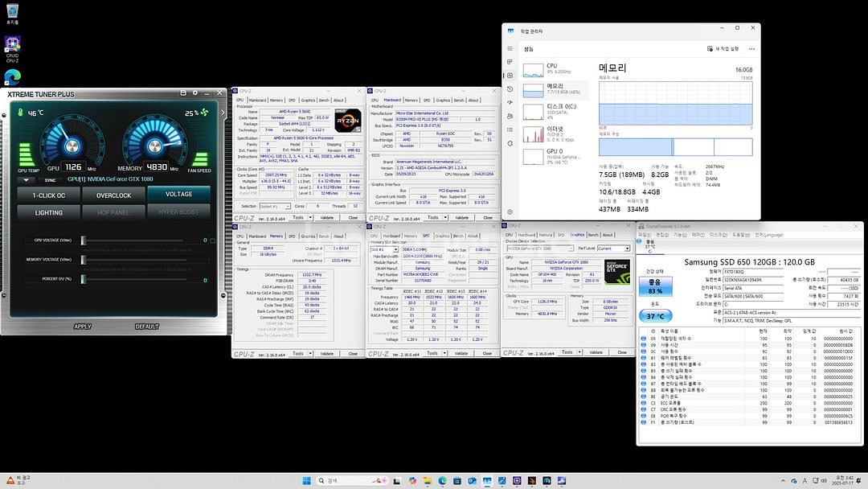Open Tools dropdown arrow in CPU-Z SPD window
The width and height of the screenshot is (868, 489).
(x=445, y=353)
